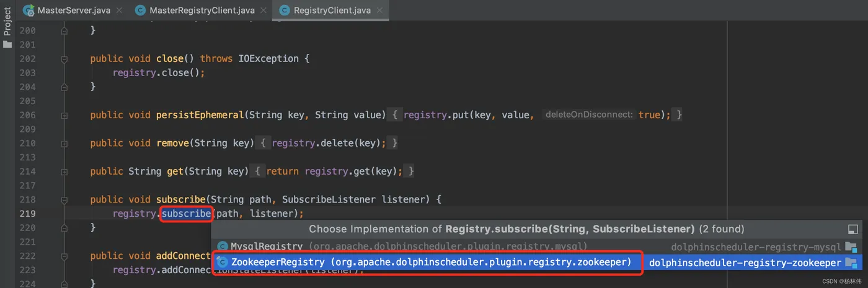Click the addConnect method name on line 222
The height and width of the screenshot is (288, 868).
pyautogui.click(x=184, y=256)
